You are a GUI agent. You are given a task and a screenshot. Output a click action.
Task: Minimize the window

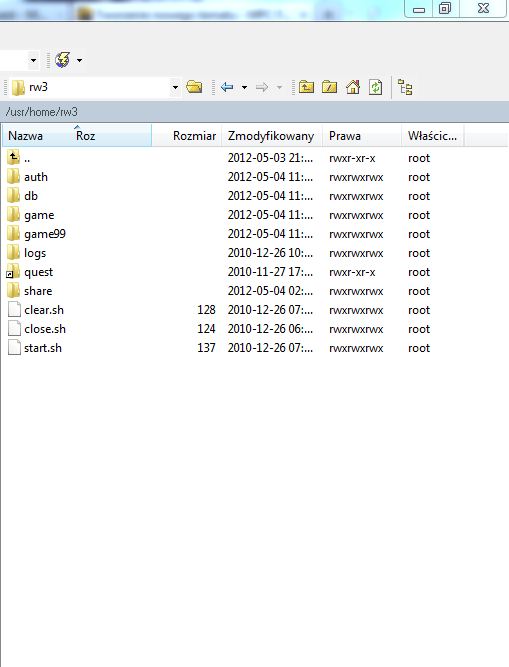pyautogui.click(x=419, y=9)
